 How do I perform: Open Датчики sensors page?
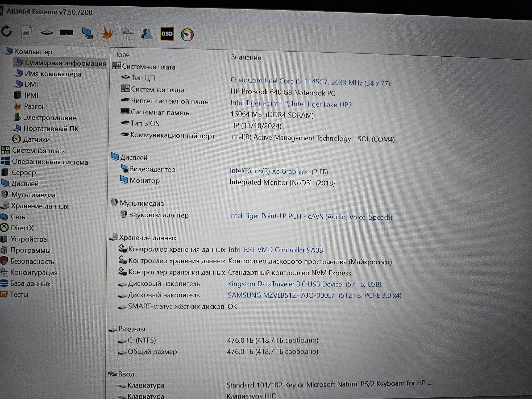36,139
